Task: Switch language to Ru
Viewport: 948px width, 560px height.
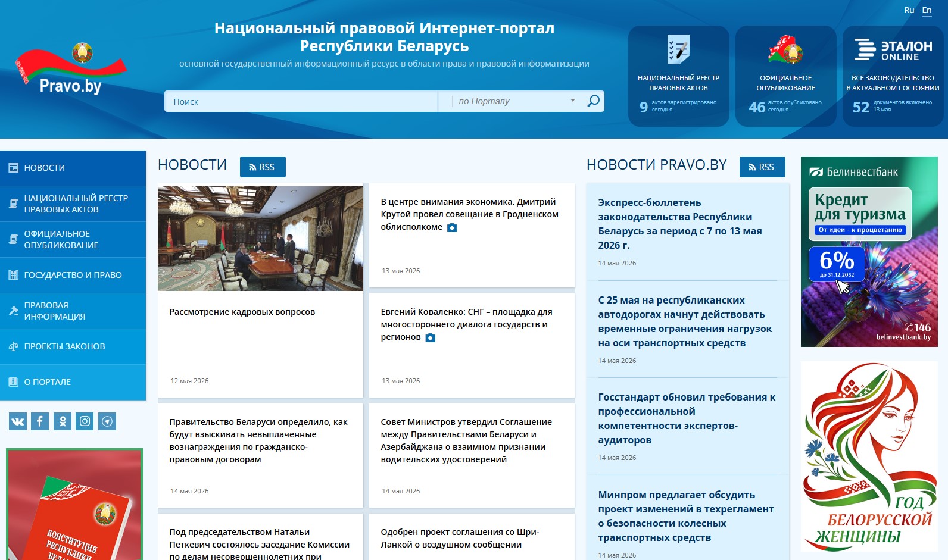Action: [909, 10]
